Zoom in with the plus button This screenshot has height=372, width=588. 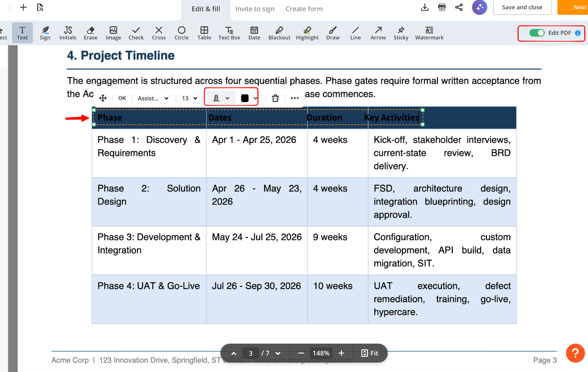pyautogui.click(x=341, y=353)
